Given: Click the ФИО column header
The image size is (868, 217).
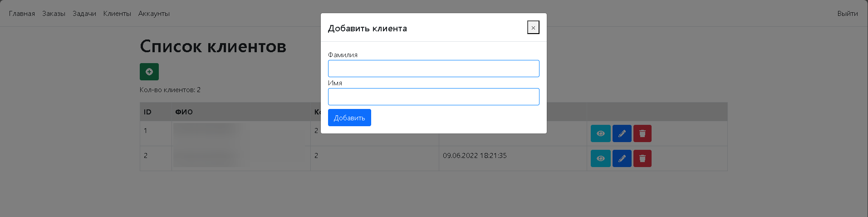Looking at the screenshot, I should point(184,112).
